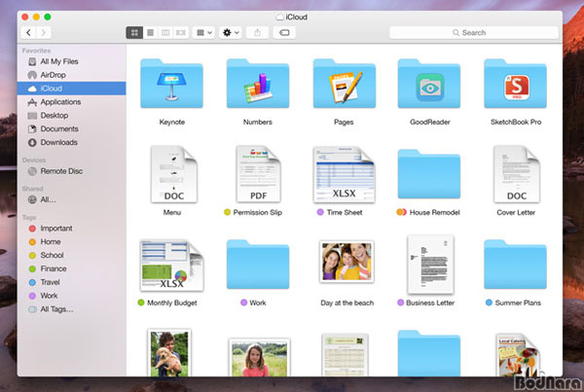Filter by the green Finance tag
The image size is (584, 392).
coord(71,268)
